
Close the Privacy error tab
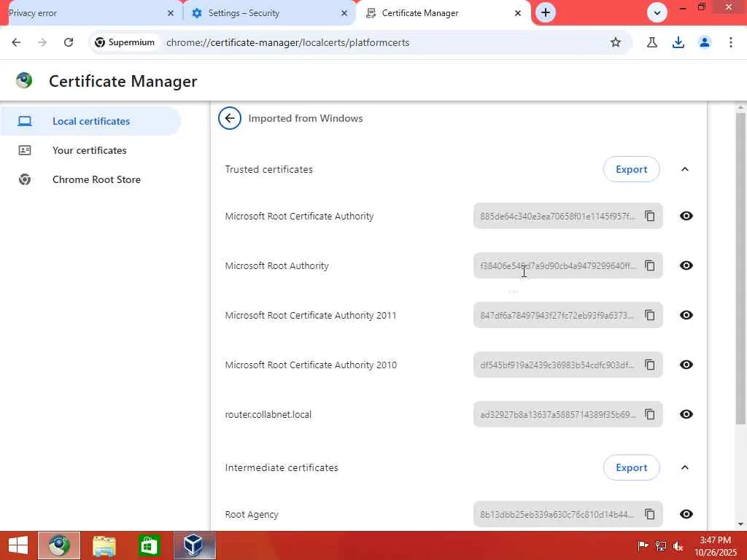click(x=171, y=13)
